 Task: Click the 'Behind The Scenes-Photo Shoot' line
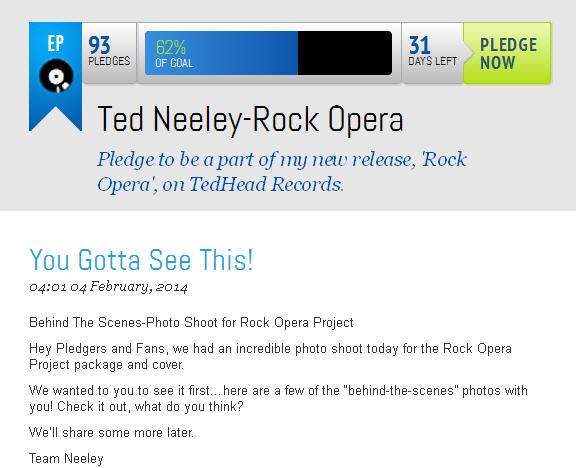[x=191, y=323]
